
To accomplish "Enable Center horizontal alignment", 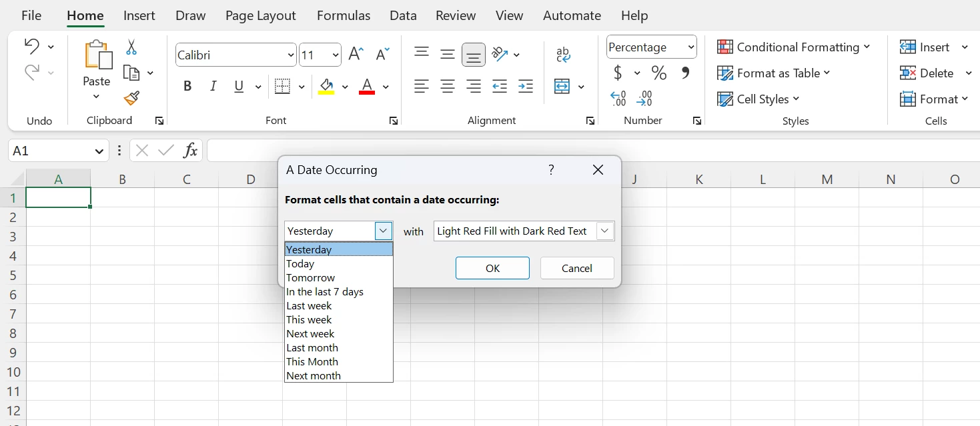I will pyautogui.click(x=448, y=87).
